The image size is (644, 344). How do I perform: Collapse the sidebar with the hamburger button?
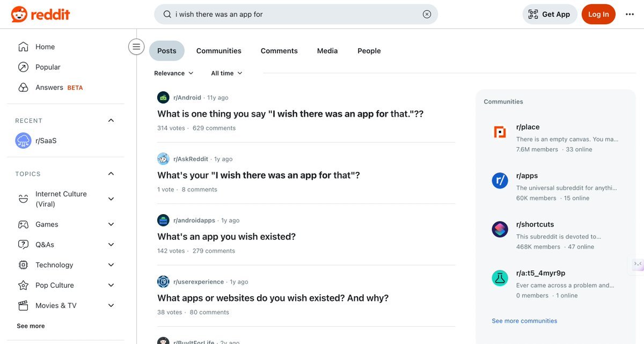point(136,47)
